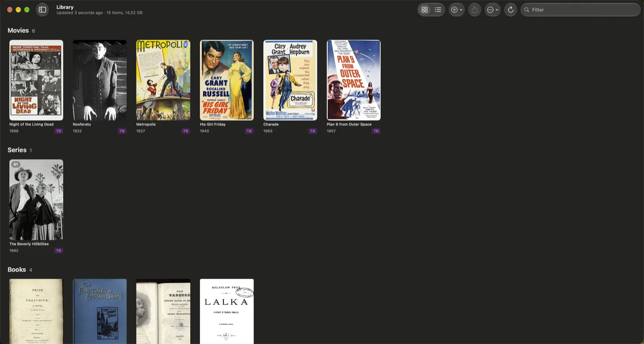
Task: Open the Lalka book cover
Action: click(x=227, y=311)
